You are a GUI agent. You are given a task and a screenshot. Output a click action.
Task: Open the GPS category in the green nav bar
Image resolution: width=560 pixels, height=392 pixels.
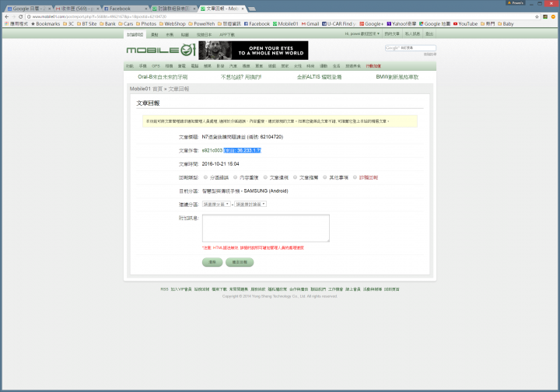[156, 66]
